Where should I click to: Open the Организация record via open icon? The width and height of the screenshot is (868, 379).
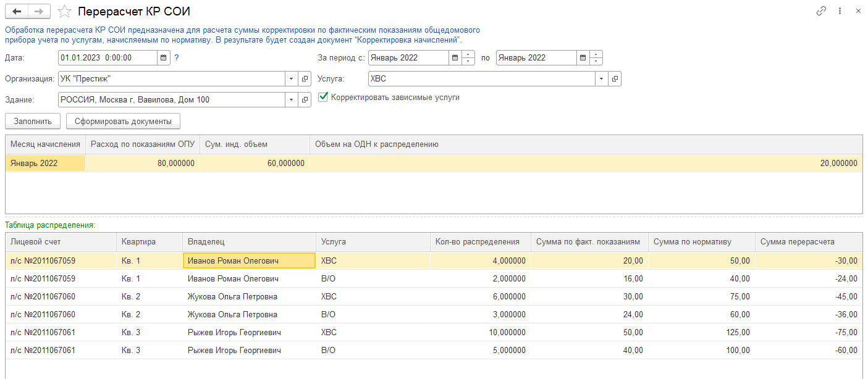click(305, 79)
